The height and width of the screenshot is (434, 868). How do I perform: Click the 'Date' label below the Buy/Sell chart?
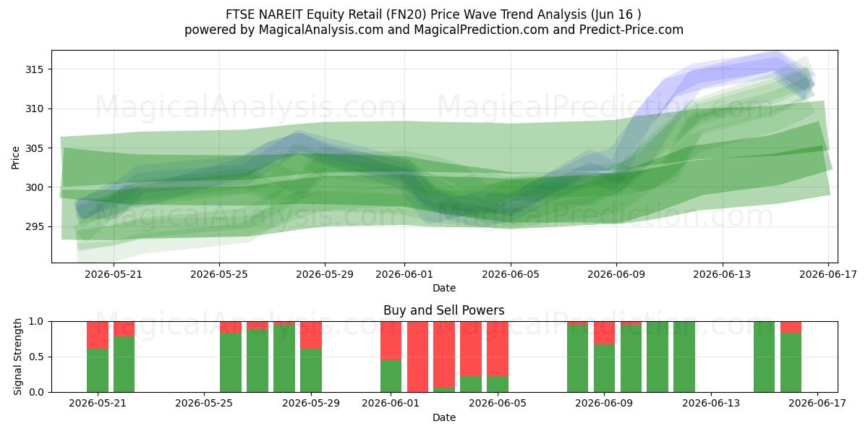[444, 417]
